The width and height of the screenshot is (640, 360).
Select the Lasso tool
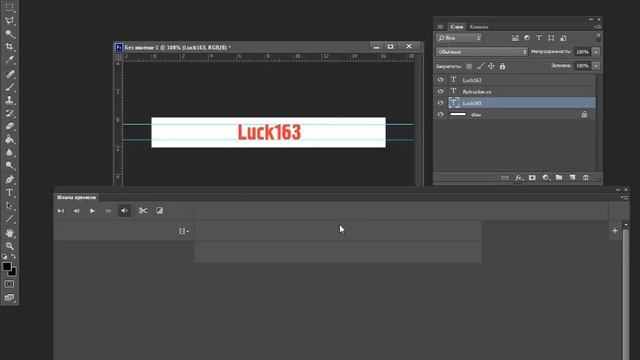[x=9, y=20]
